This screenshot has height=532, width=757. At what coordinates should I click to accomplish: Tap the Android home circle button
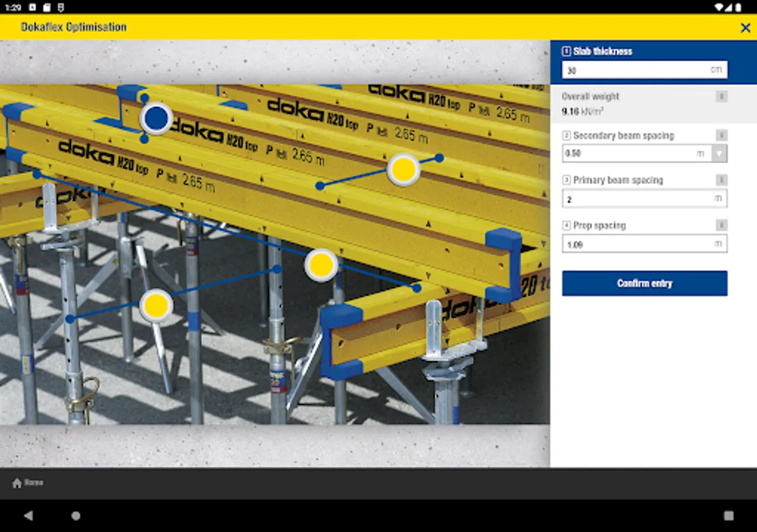[x=76, y=515]
